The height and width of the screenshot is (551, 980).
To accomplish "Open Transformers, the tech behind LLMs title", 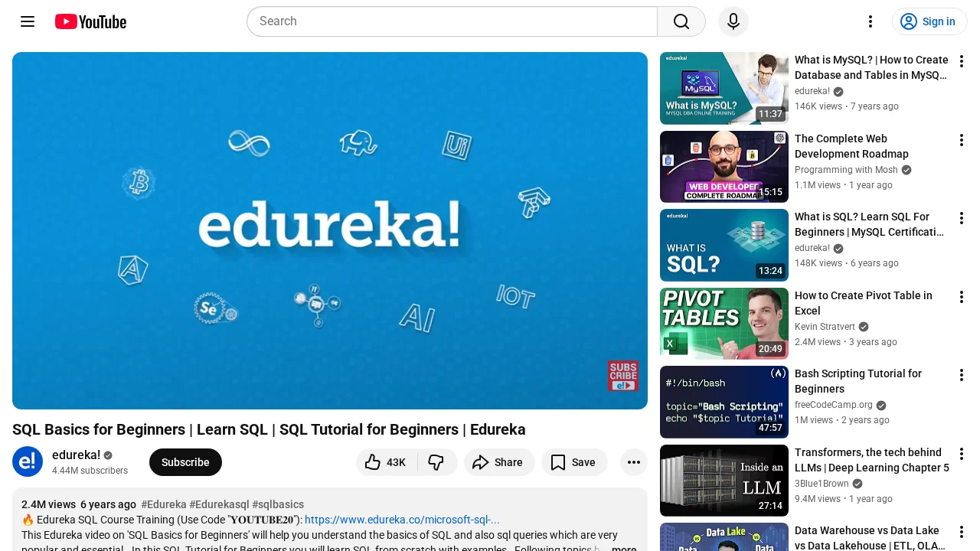I will pyautogui.click(x=872, y=460).
